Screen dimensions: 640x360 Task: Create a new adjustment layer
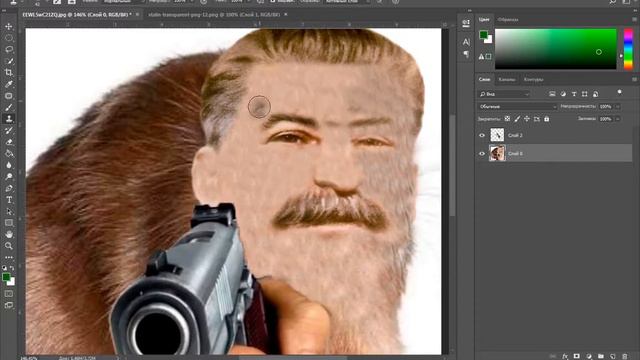tap(589, 356)
